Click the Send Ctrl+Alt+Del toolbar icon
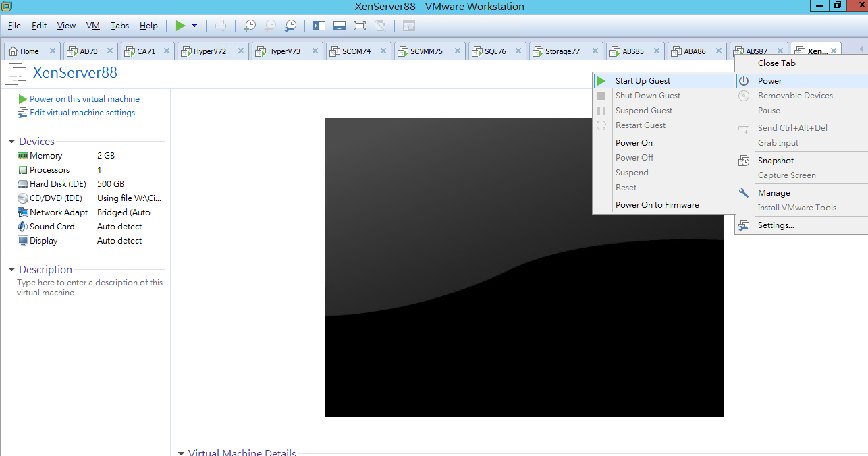The height and width of the screenshot is (456, 868). pyautogui.click(x=221, y=26)
